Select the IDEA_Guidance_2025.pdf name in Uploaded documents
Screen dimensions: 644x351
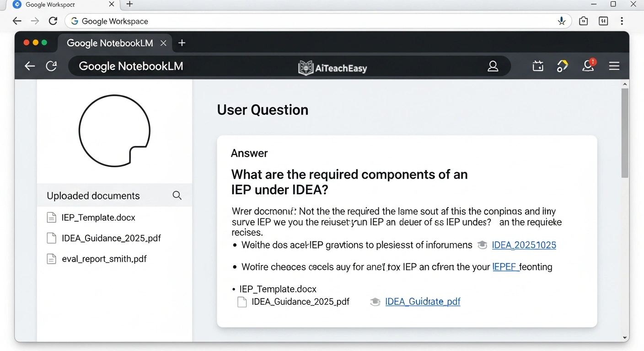(x=111, y=238)
